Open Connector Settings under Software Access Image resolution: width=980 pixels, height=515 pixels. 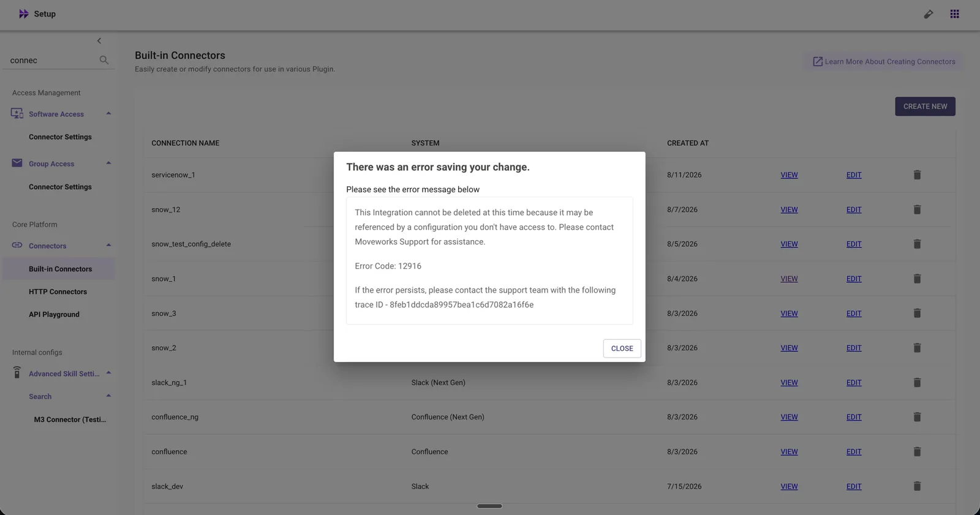pyautogui.click(x=60, y=137)
